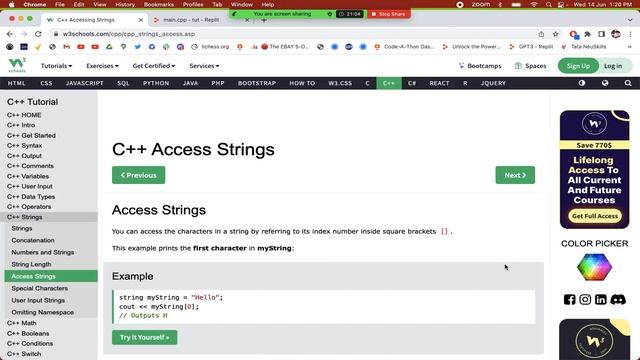This screenshot has width=640, height=360.
Task: Open the Instagram social icon
Action: click(585, 300)
